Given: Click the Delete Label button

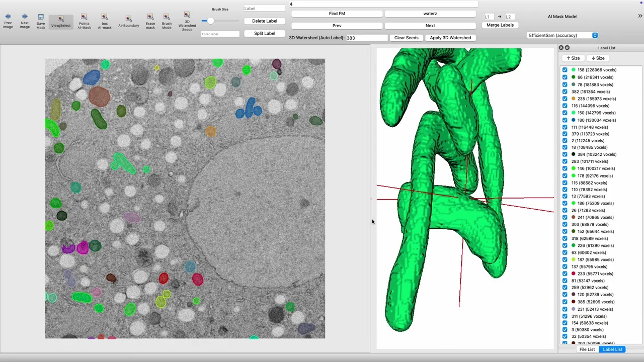Looking at the screenshot, I should (265, 21).
